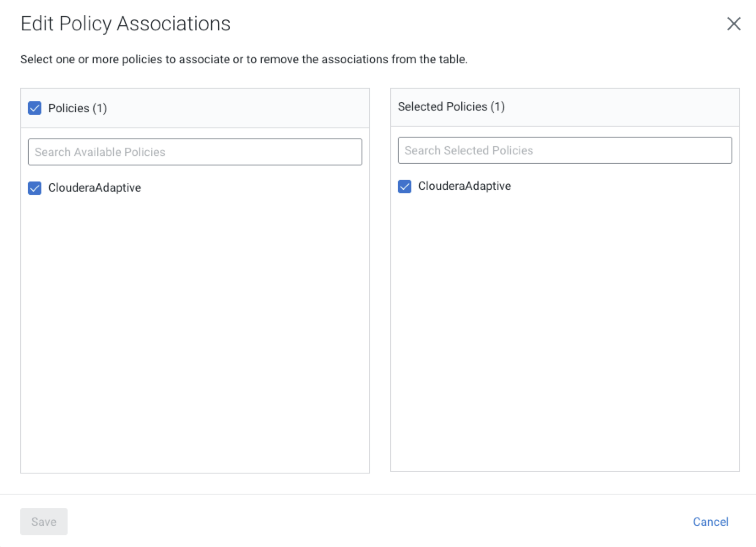Click the Edit Policy Associations title

tap(125, 24)
